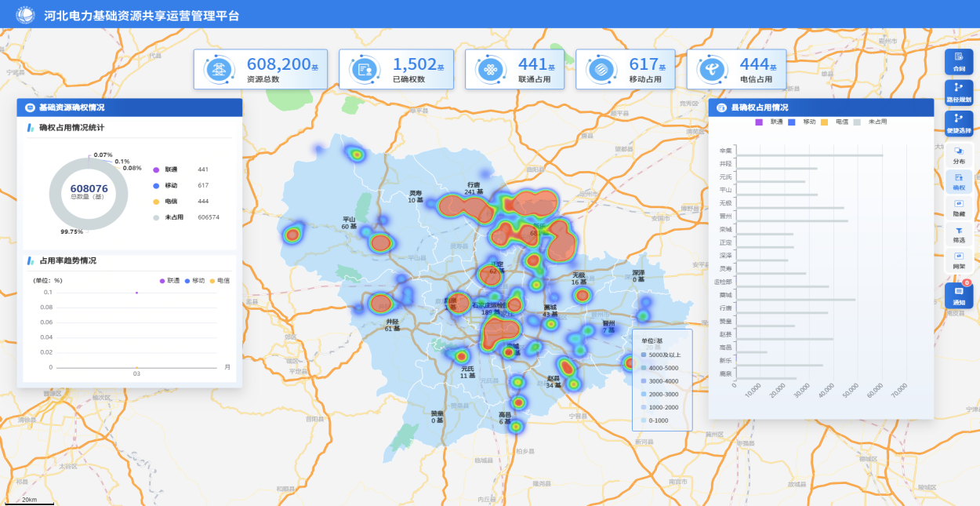The image size is (980, 506).
Task: Click the 县确权占用情况 panel header
Action: point(821,107)
